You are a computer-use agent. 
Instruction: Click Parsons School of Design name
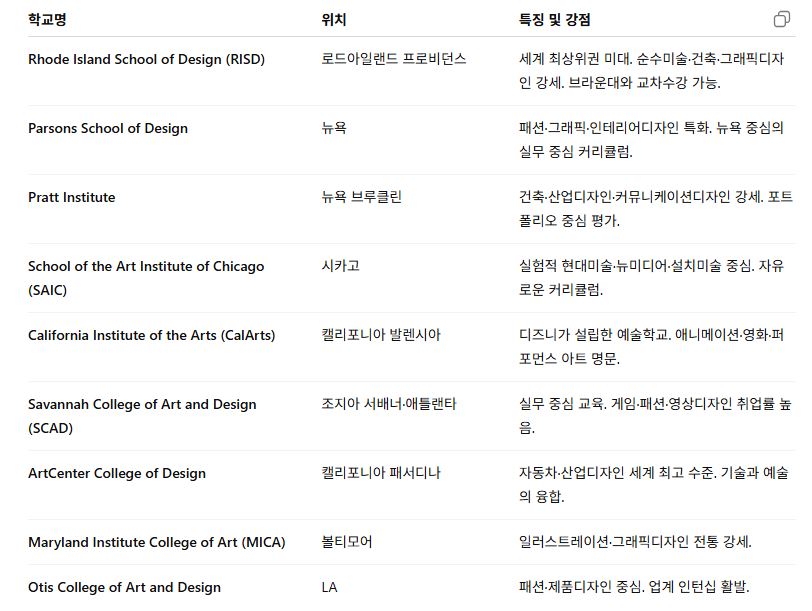point(108,128)
